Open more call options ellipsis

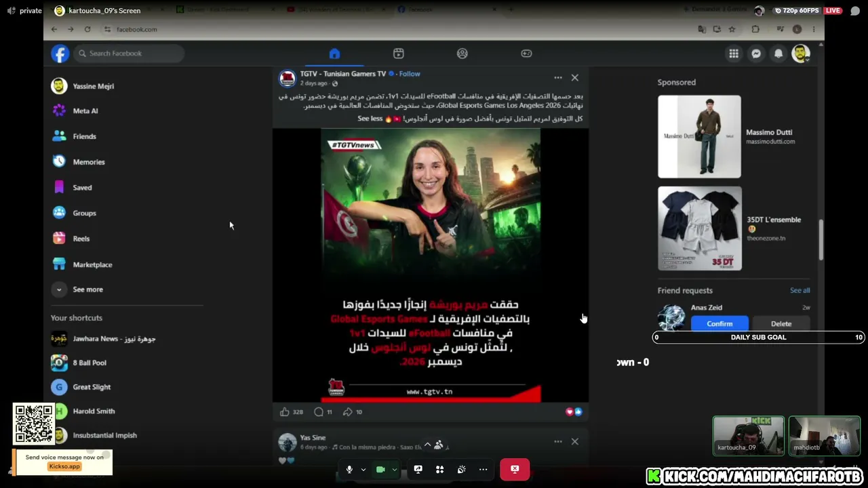[483, 469]
